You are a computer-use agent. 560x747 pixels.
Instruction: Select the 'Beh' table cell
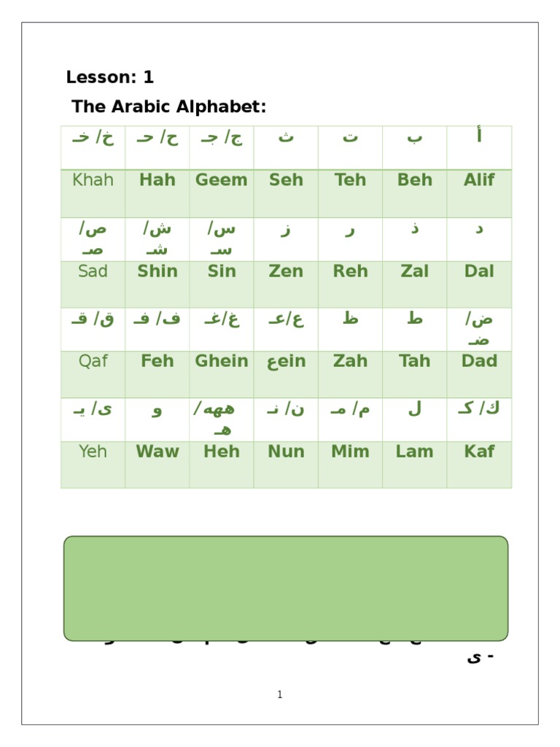(x=415, y=180)
